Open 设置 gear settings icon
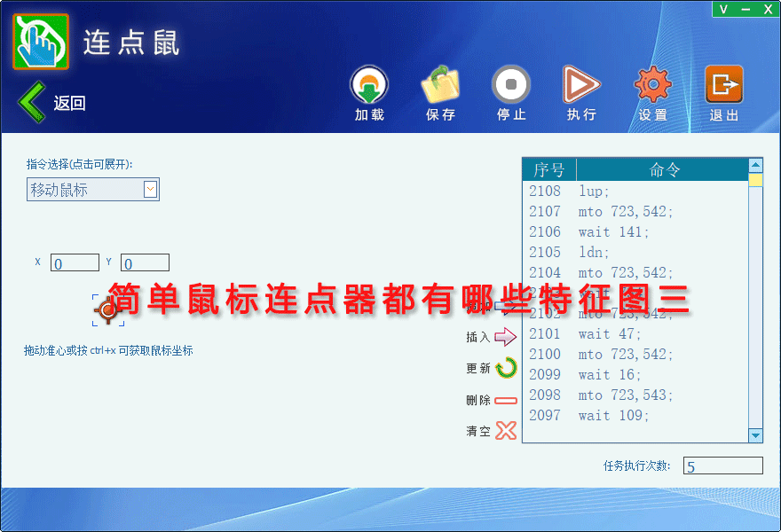The height and width of the screenshot is (532, 781). tap(652, 84)
